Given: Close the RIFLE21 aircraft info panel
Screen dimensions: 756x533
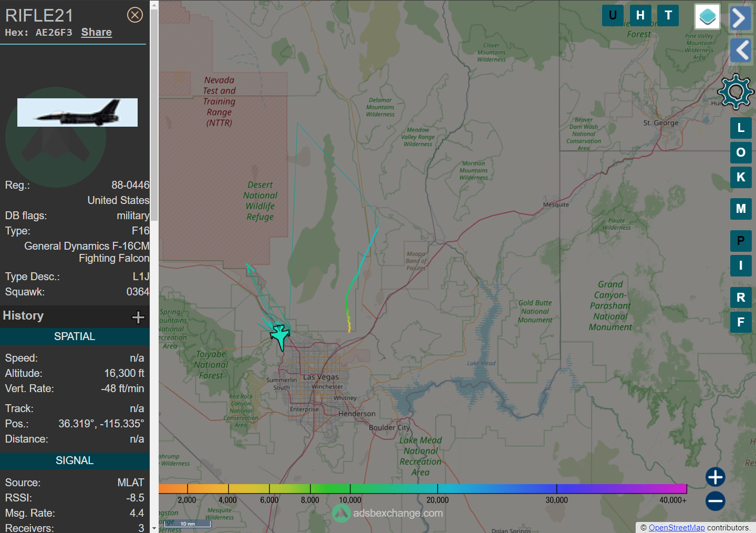Looking at the screenshot, I should point(135,15).
